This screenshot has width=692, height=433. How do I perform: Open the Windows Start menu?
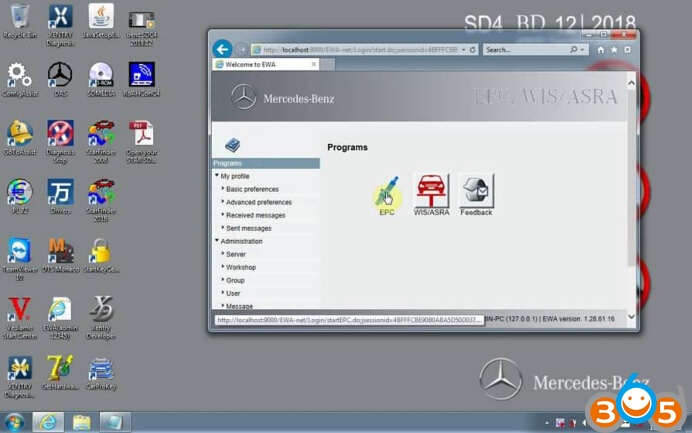[x=14, y=422]
